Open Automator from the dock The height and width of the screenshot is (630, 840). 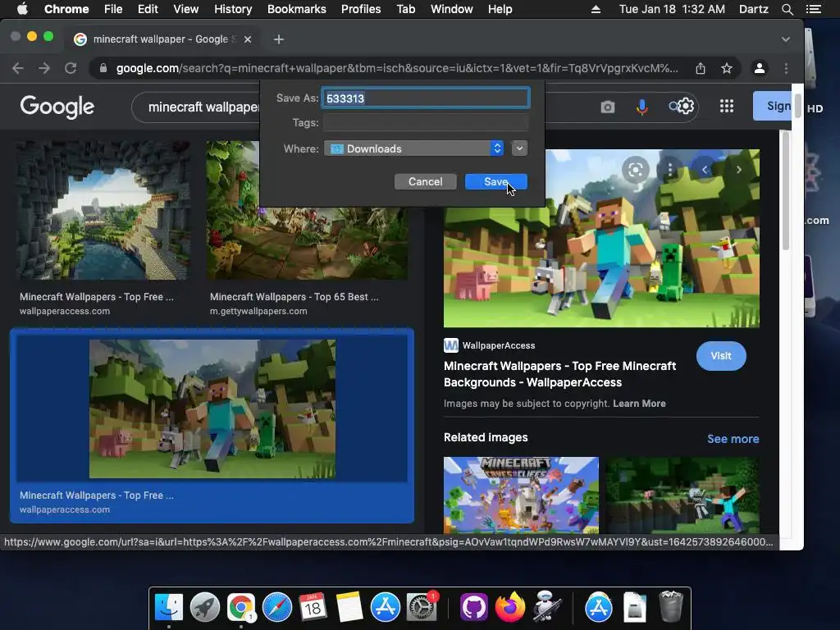[x=546, y=608]
